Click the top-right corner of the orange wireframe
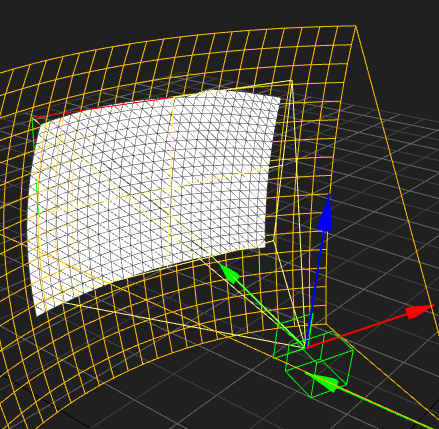439x429 pixels. [x=355, y=26]
